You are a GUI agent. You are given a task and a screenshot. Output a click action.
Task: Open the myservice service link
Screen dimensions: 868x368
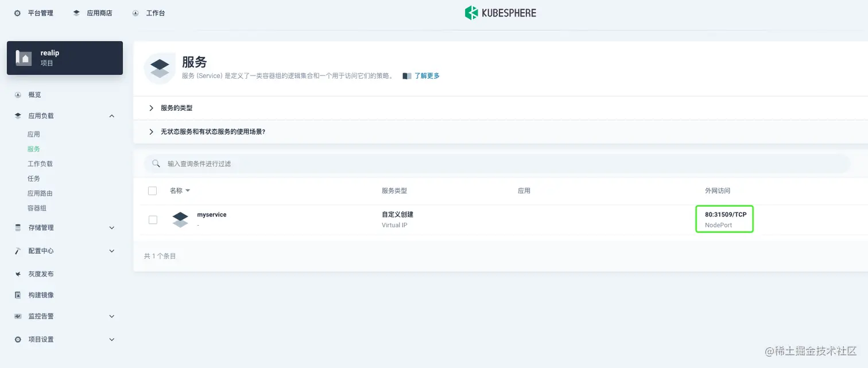click(x=212, y=214)
